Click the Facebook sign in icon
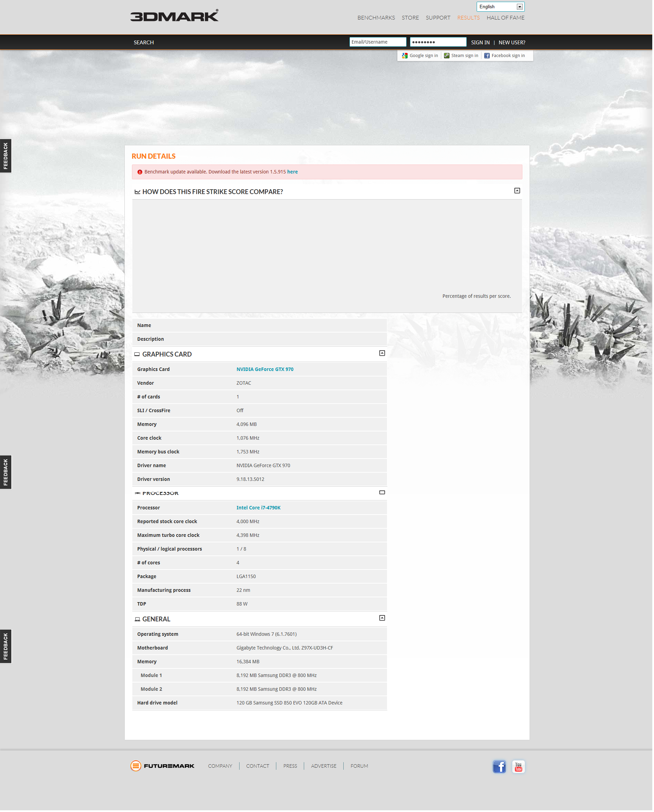Viewport: 654px width, 812px height. (487, 56)
